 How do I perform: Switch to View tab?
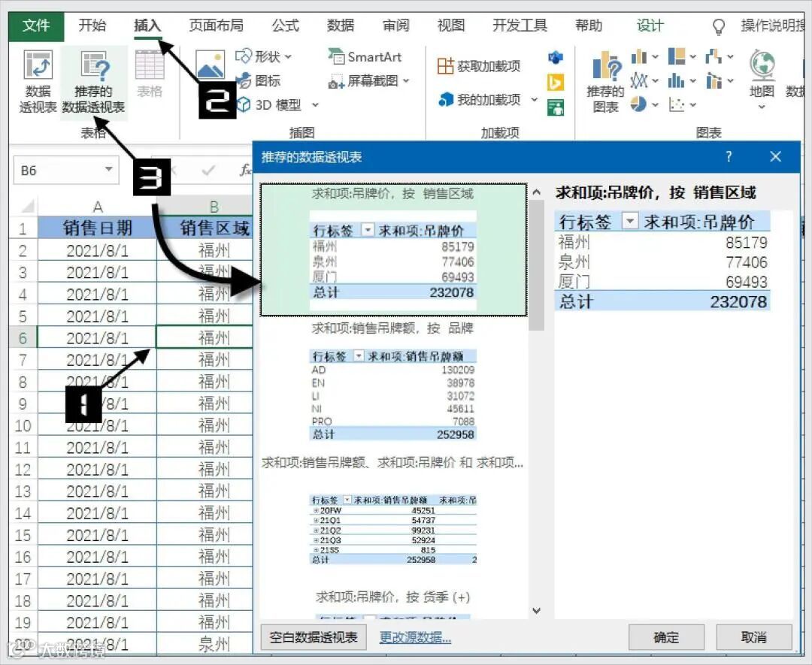coord(451,26)
